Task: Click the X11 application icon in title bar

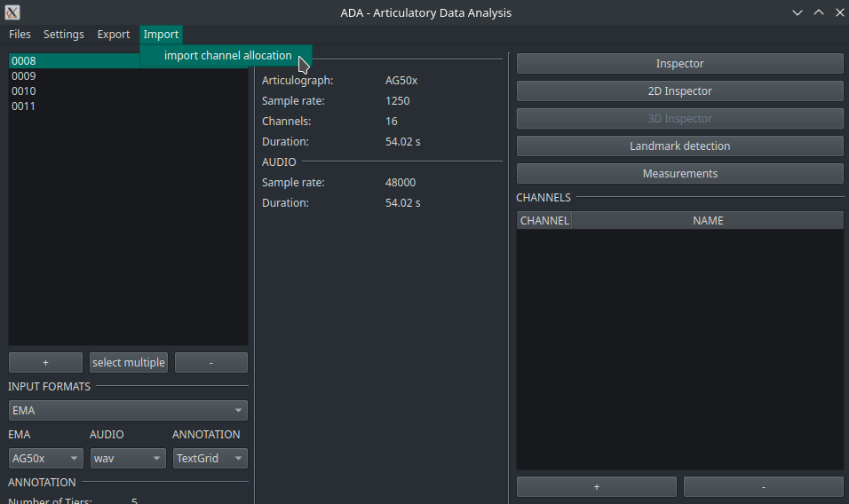Action: pos(12,12)
